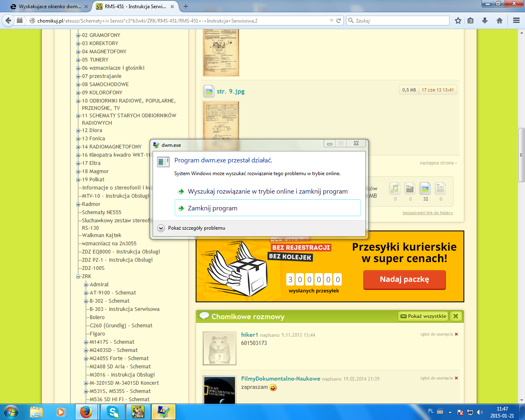Click the image file icon beside str. 9.jpg
525x420 pixels.
[x=209, y=91]
